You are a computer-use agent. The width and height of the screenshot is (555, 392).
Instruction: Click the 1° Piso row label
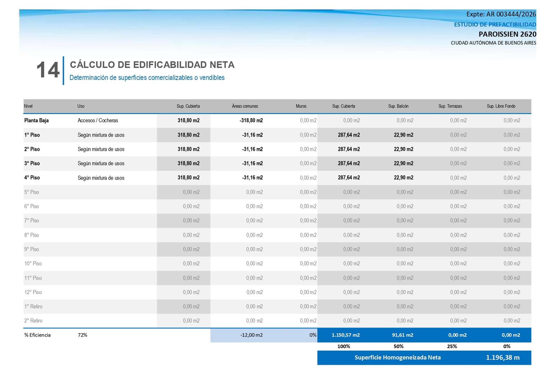(x=32, y=135)
